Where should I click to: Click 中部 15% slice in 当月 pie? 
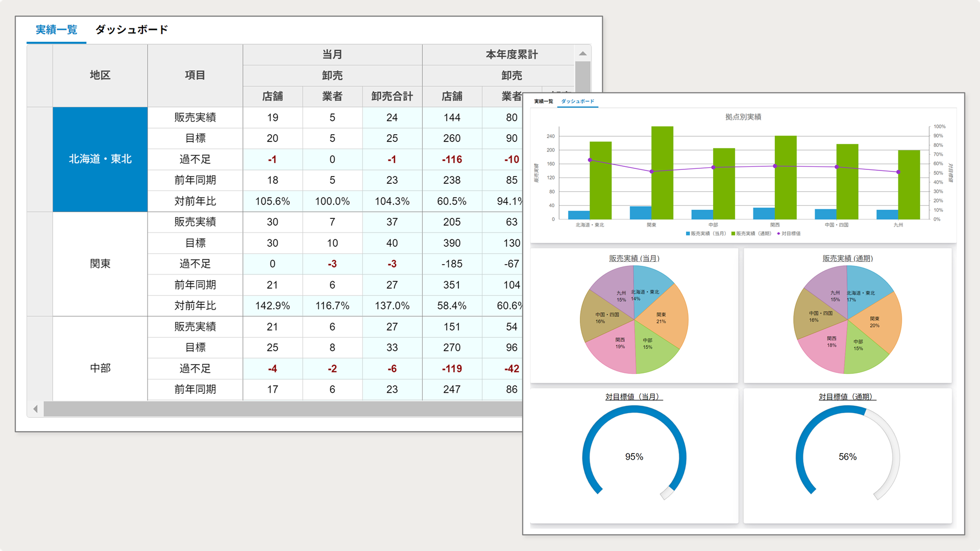click(654, 349)
